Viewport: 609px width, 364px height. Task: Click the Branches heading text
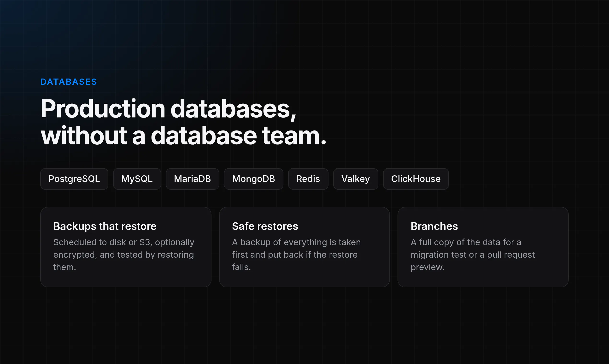click(434, 226)
